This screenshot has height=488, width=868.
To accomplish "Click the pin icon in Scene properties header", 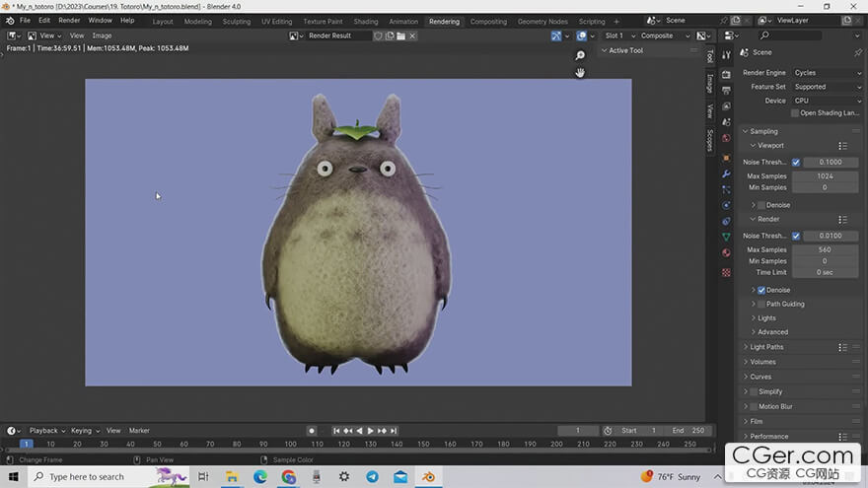I will click(857, 52).
